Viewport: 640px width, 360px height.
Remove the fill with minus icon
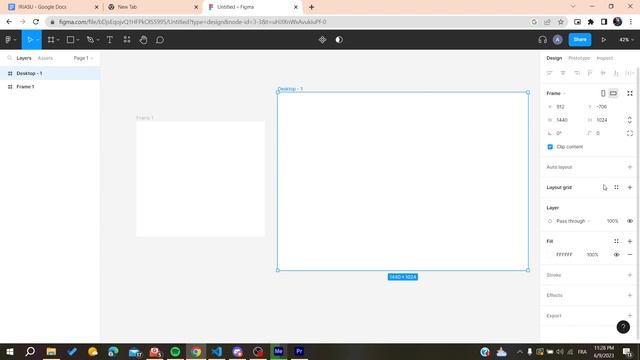coord(630,254)
